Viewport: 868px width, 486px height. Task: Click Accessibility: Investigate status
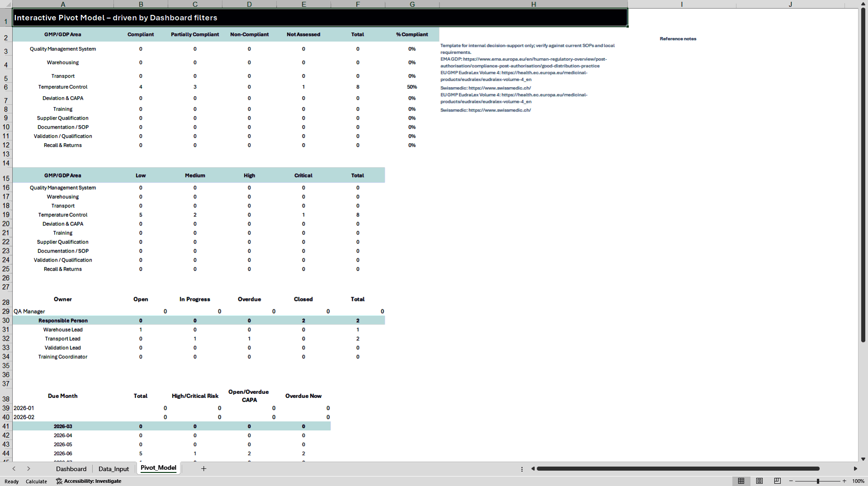pyautogui.click(x=89, y=481)
